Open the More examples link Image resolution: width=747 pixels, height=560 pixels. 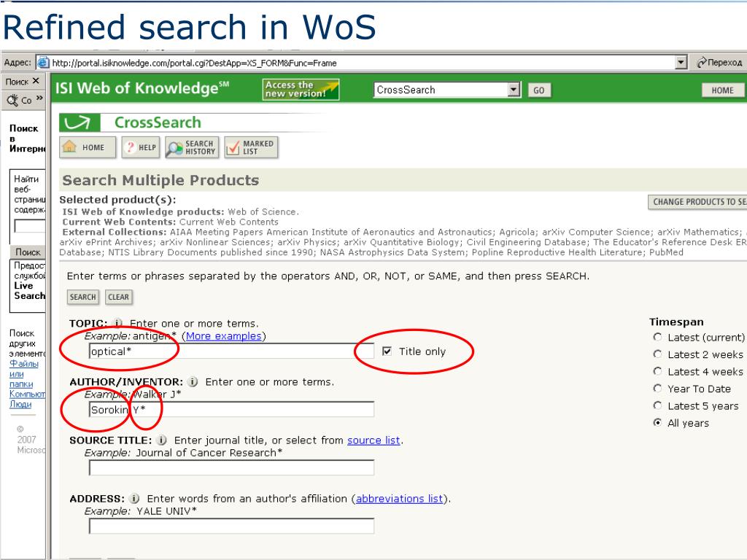click(223, 336)
